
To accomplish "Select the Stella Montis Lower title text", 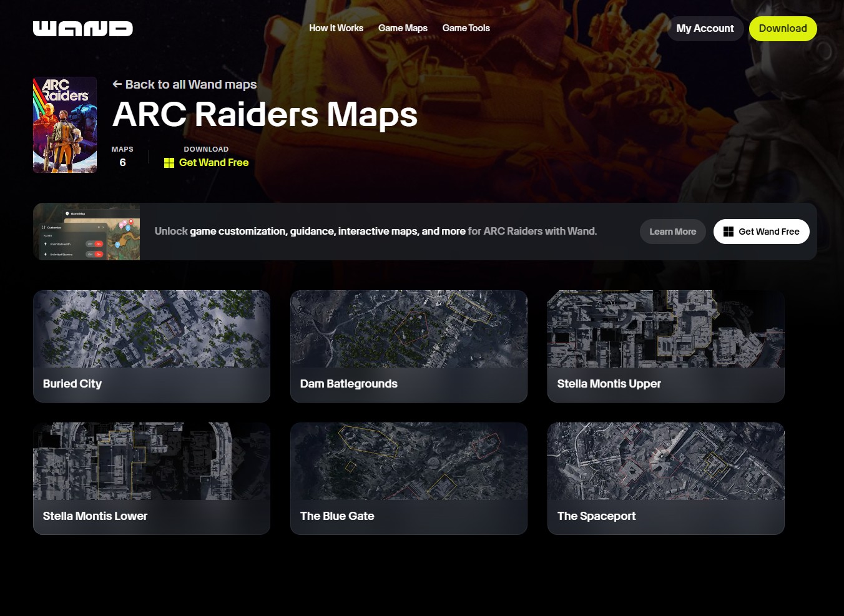I will tap(96, 516).
